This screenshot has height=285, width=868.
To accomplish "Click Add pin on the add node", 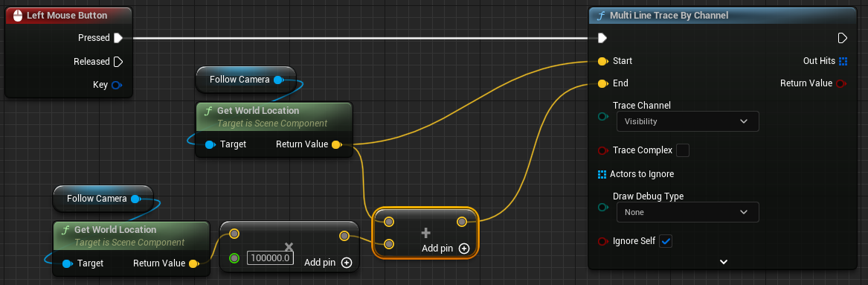I will click(x=446, y=249).
